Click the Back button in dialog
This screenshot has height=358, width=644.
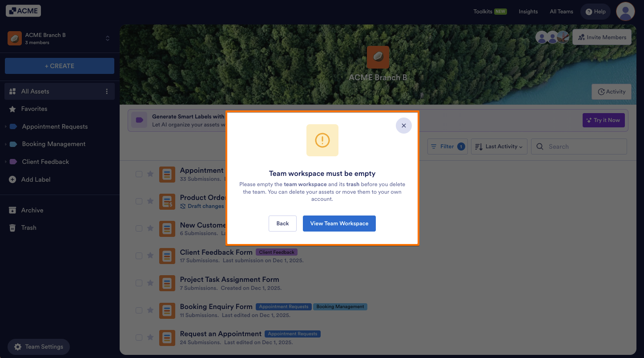(x=282, y=224)
